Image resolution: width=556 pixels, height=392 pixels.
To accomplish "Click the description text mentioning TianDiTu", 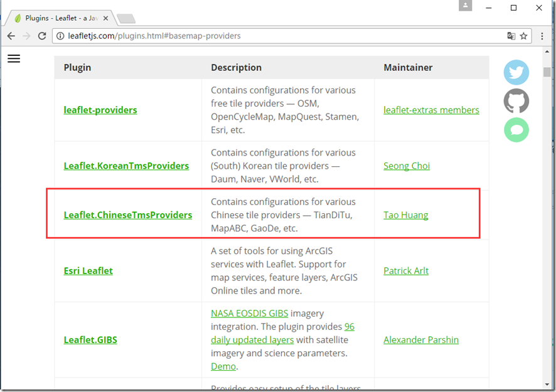I will point(282,215).
